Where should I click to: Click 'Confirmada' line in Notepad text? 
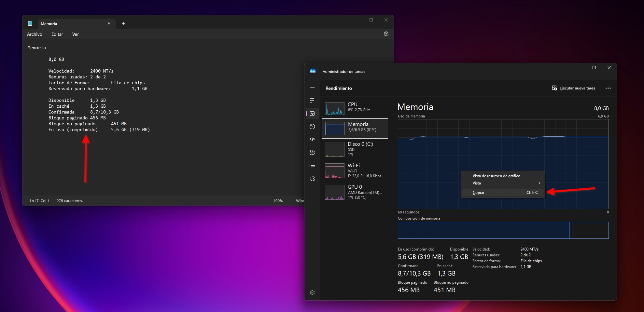[84, 112]
